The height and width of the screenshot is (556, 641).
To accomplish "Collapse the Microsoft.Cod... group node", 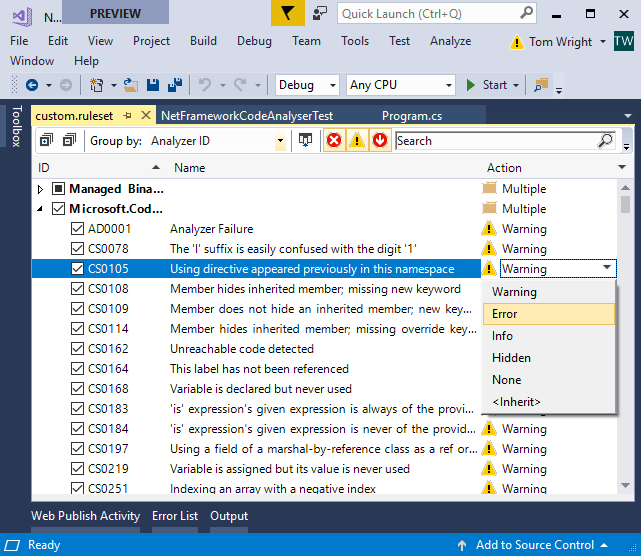I will pos(40,209).
